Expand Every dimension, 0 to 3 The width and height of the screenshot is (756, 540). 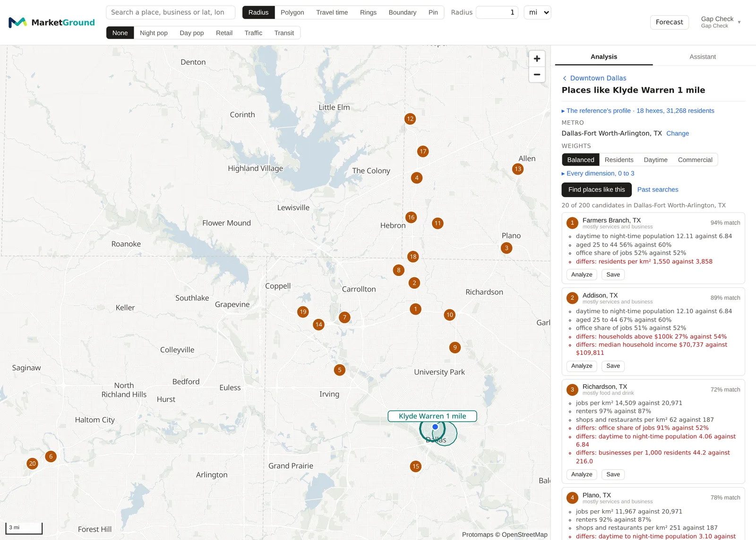pyautogui.click(x=598, y=173)
